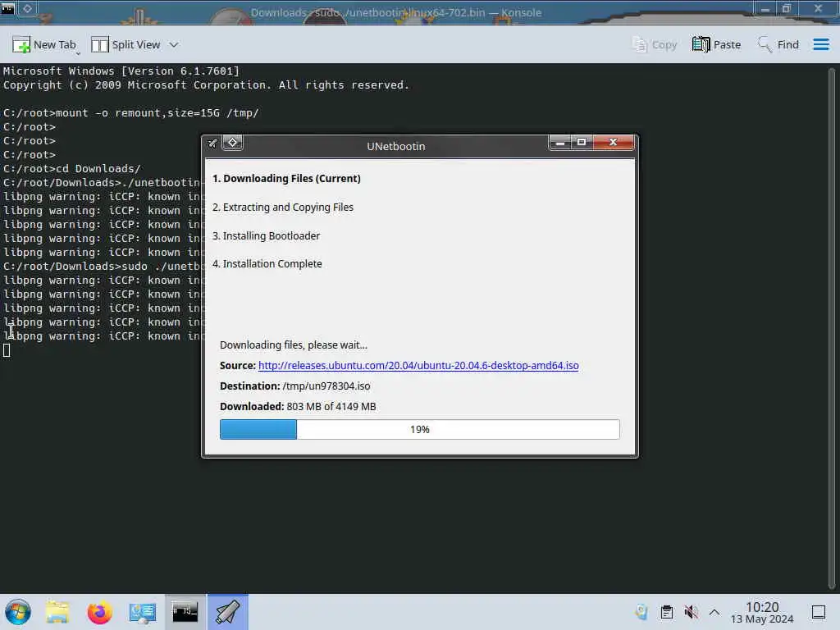Viewport: 840px width, 630px height.
Task: Click the 'cd Downloads/' command line
Action: [x=72, y=169]
